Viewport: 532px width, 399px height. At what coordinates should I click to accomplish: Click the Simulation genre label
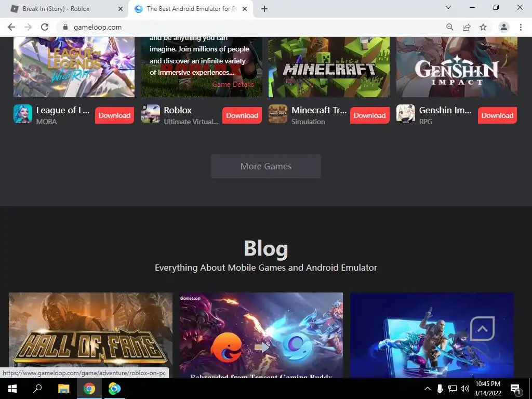point(308,122)
